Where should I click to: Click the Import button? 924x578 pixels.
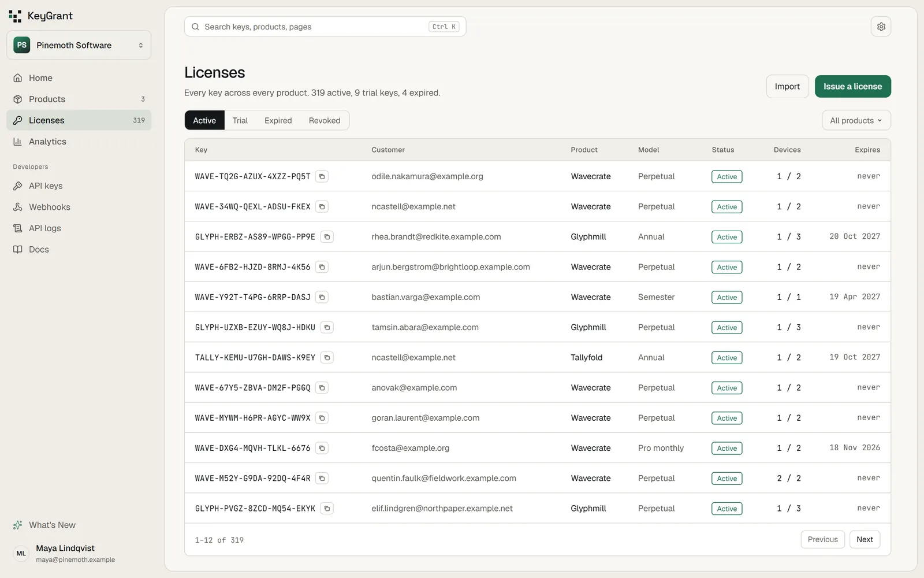pos(787,87)
